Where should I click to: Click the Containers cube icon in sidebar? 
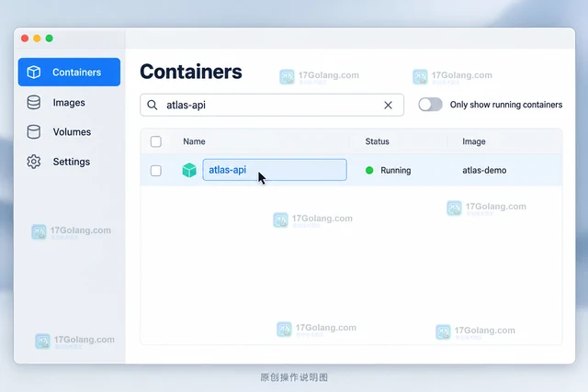coord(34,72)
